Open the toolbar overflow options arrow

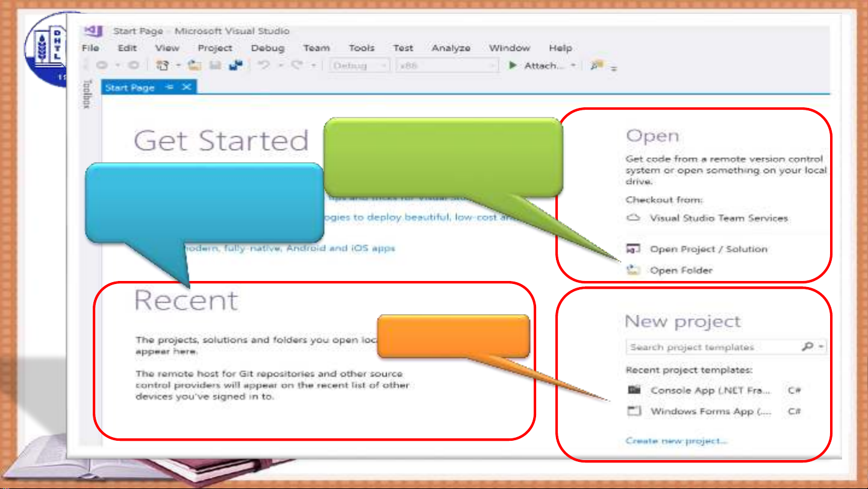pos(614,69)
